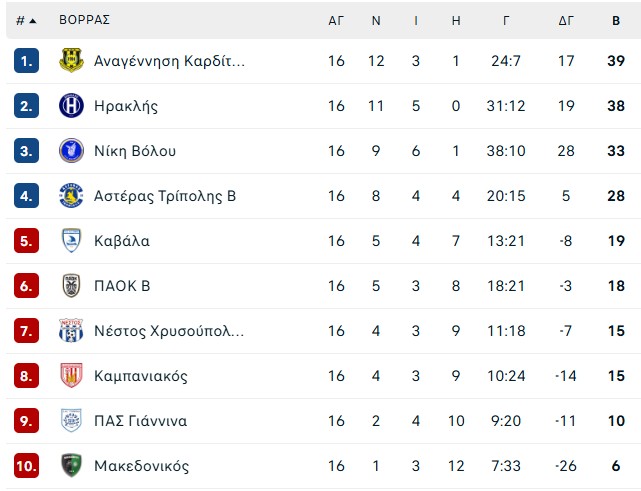Click the Αναγέννηση Καρδίτσας team crest

coord(72,61)
